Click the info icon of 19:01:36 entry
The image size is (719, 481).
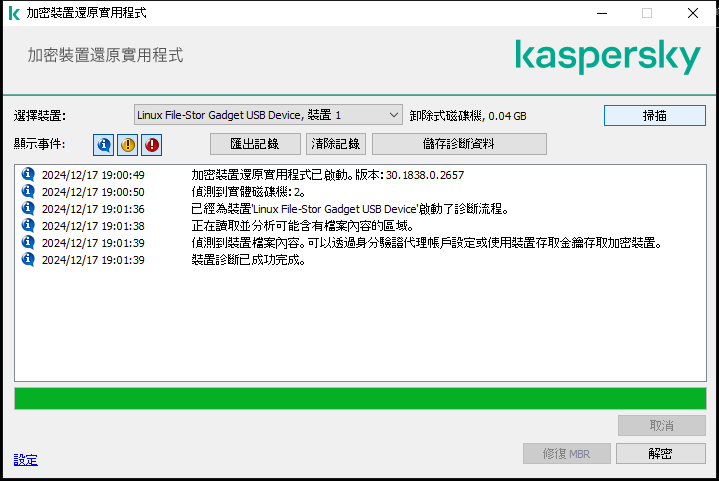tap(28, 208)
